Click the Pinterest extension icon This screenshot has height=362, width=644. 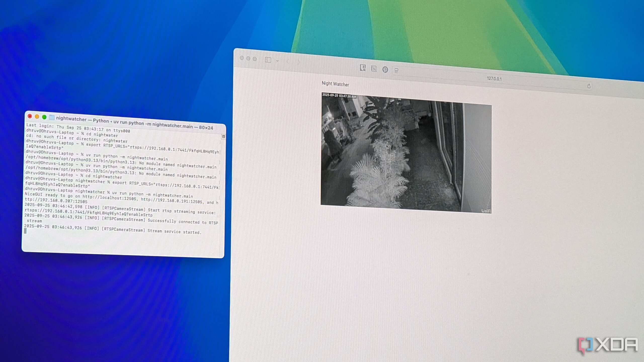click(x=385, y=70)
